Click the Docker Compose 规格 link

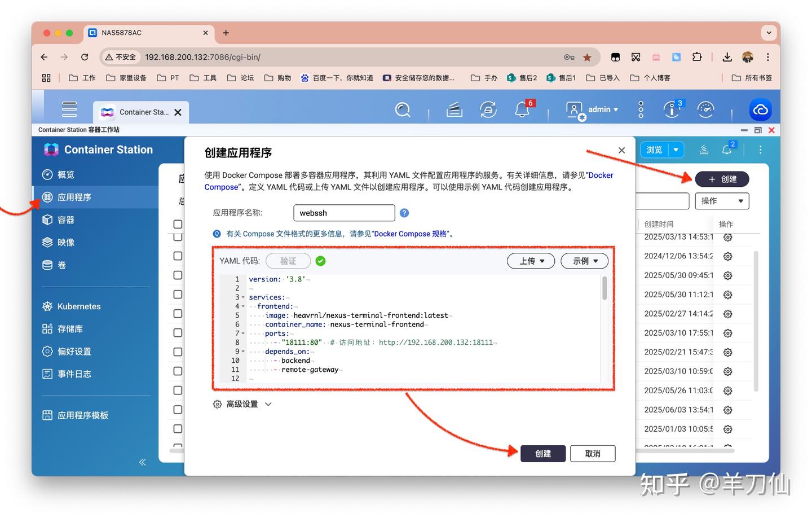pyautogui.click(x=411, y=234)
